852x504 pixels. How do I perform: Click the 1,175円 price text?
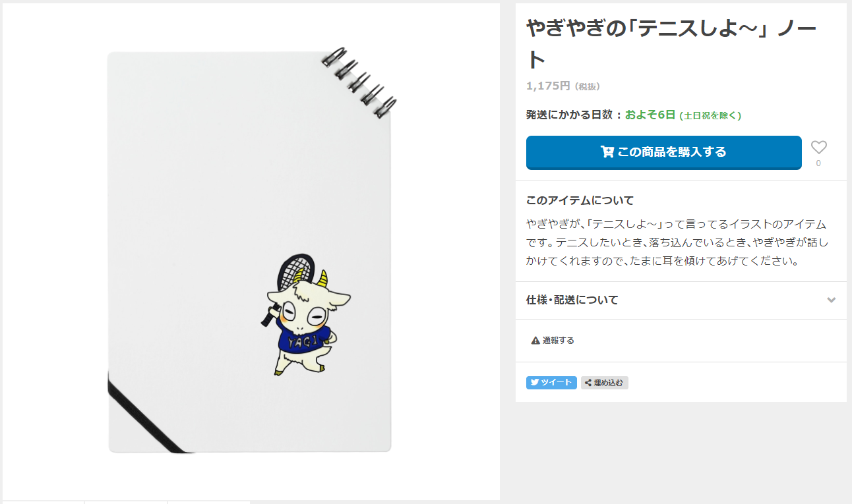click(548, 86)
